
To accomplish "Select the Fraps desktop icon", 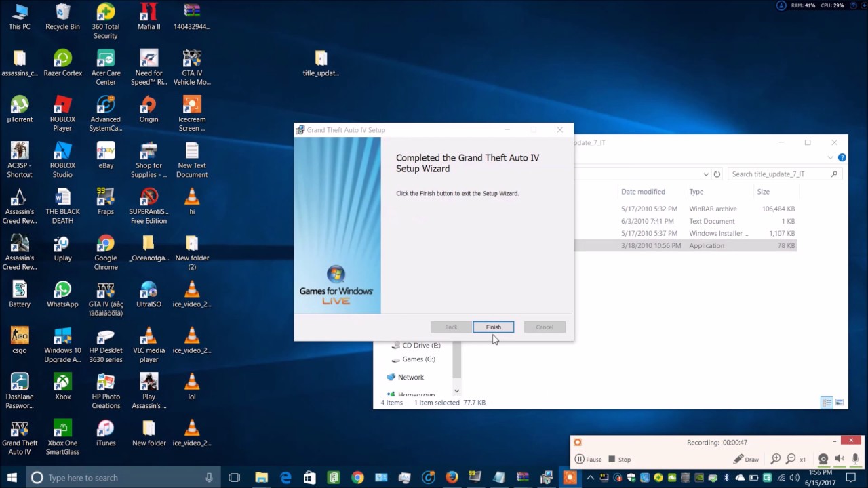I will (106, 201).
